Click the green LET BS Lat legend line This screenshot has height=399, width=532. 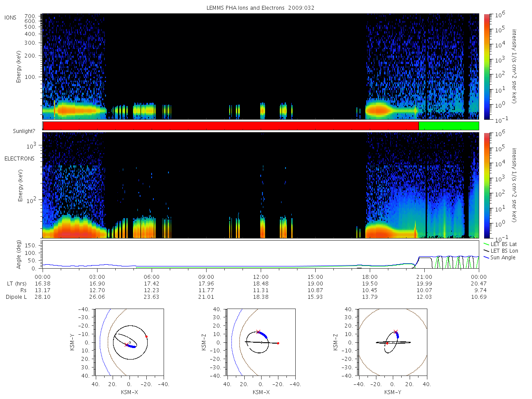coord(486,244)
